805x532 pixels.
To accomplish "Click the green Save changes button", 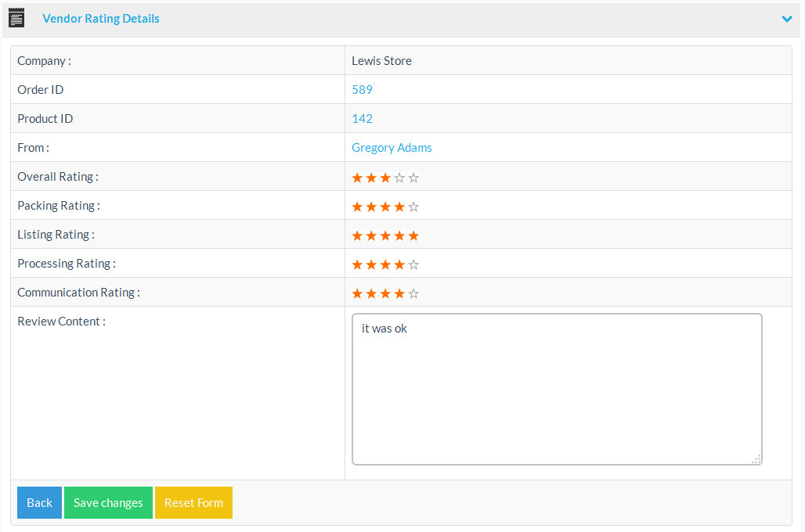I will (x=108, y=503).
